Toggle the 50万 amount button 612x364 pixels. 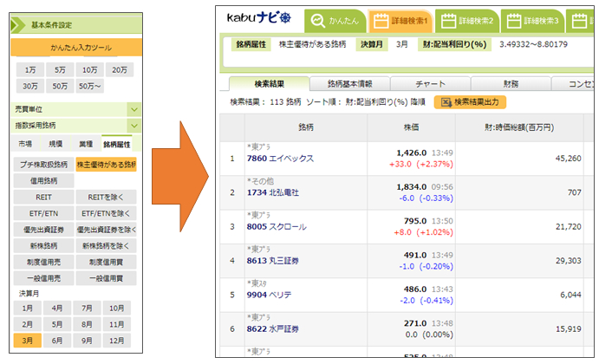60,86
